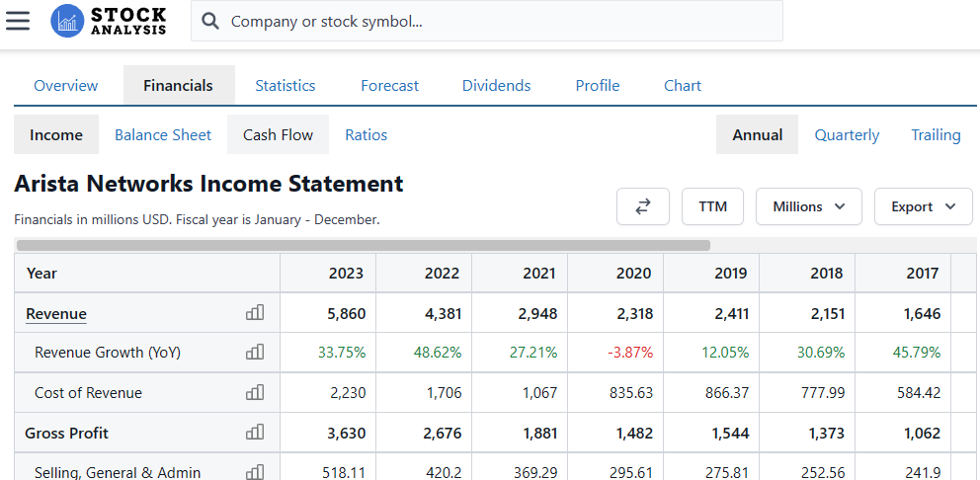Click the Revenue underlined link
The image size is (980, 480).
click(x=56, y=313)
